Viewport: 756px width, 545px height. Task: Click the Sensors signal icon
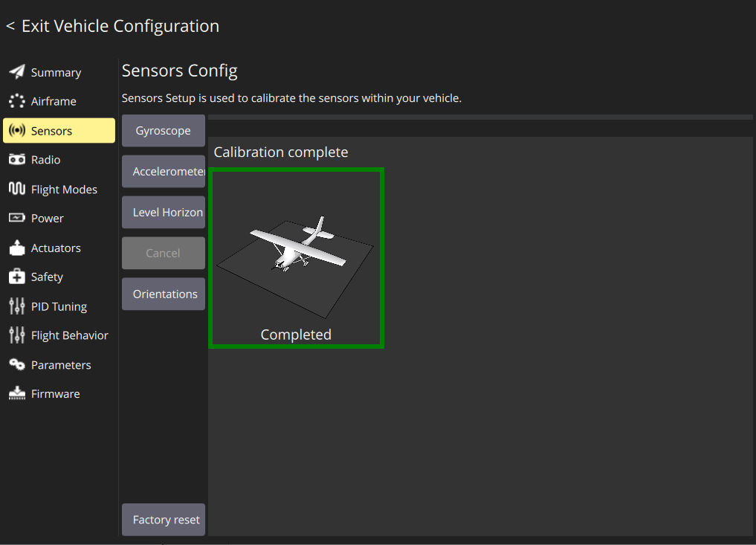tap(16, 130)
